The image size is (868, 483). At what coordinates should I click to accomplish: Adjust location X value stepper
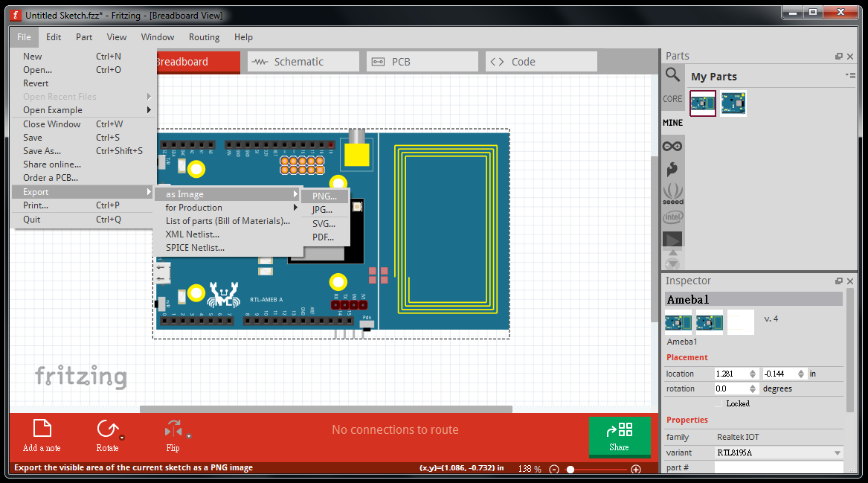(x=752, y=374)
